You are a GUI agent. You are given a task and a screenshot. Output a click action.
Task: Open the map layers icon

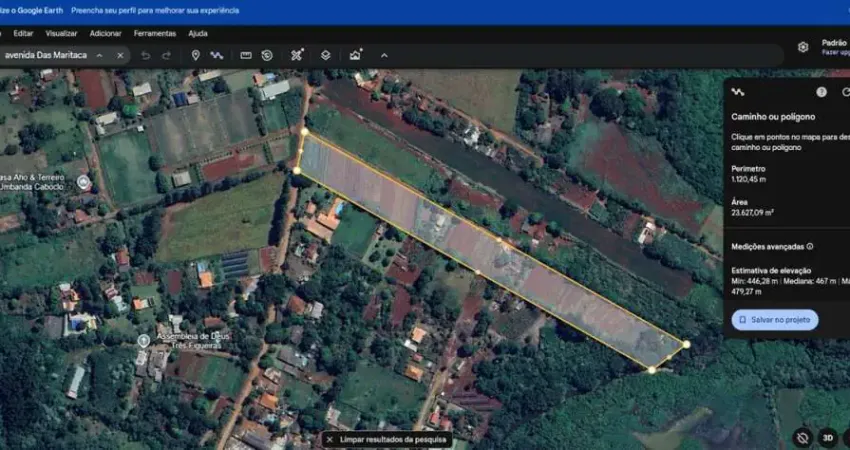tap(325, 55)
